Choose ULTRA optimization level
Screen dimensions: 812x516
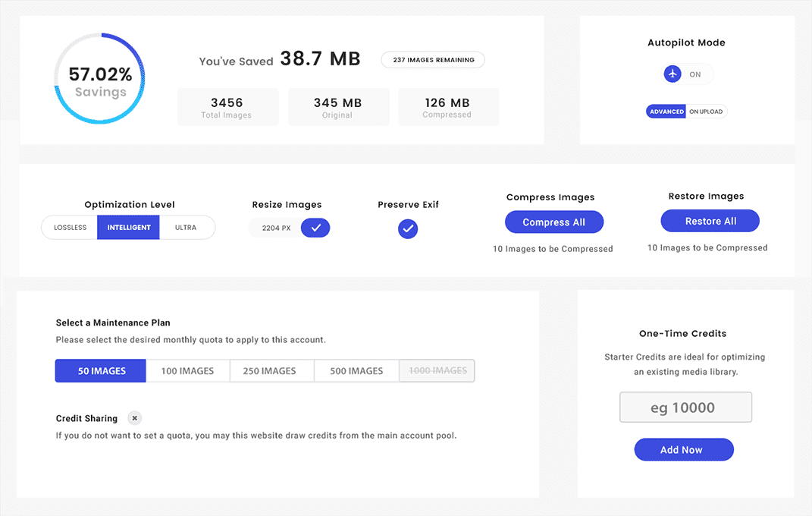click(187, 228)
